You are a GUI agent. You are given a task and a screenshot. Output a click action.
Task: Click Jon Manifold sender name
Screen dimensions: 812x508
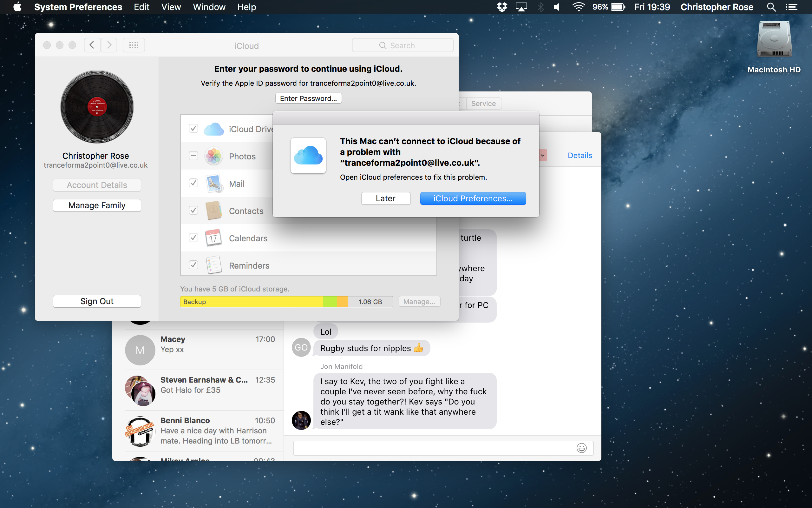(x=341, y=366)
